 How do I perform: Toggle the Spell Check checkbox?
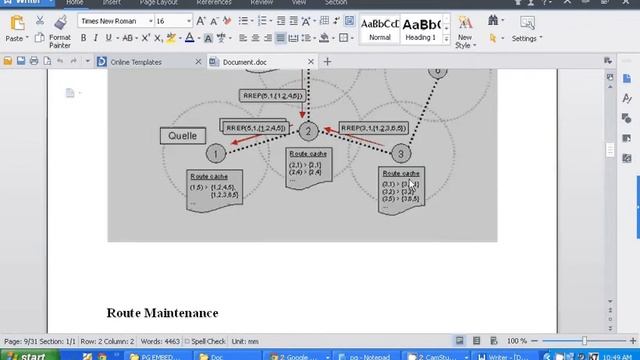coord(187,341)
